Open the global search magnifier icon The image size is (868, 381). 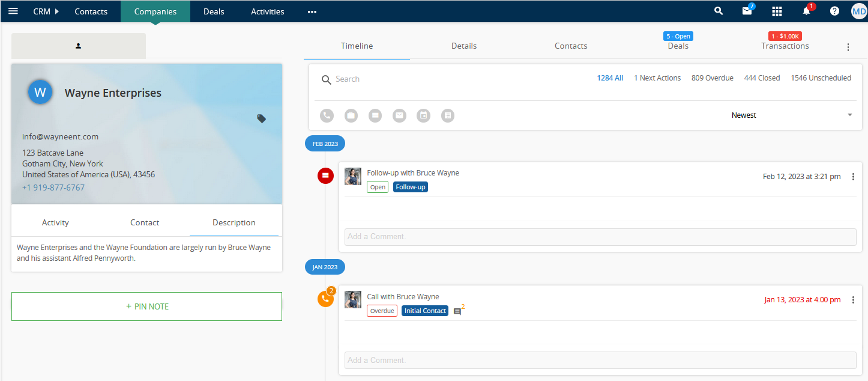coord(719,11)
